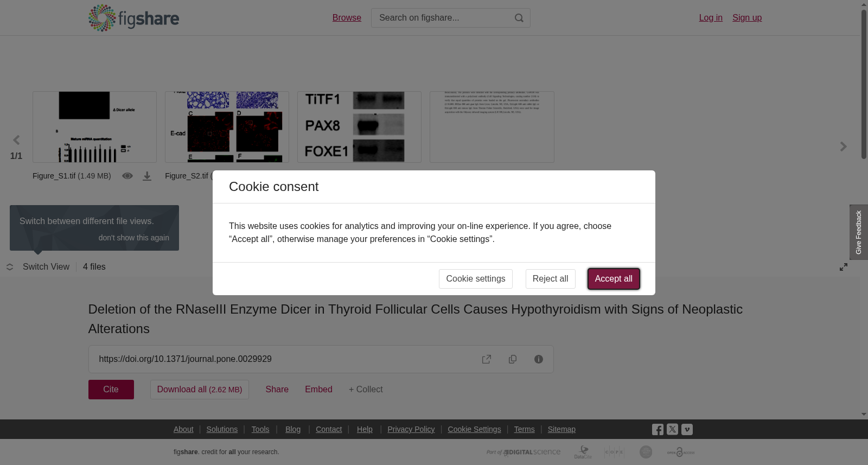Download Figure_S1.tif using the arrow icon
This screenshot has width=868, height=465.
pos(147,176)
